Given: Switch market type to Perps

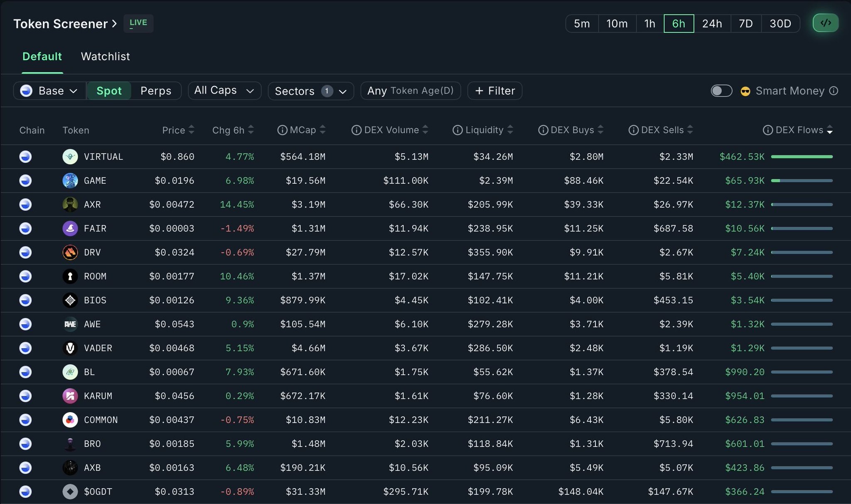Looking at the screenshot, I should tap(155, 91).
